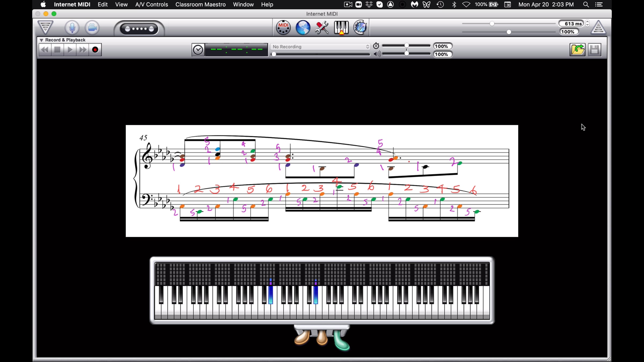Screen dimensions: 644x362
Task: Click the Classroom Maestro compass icon
Action: pos(360,27)
